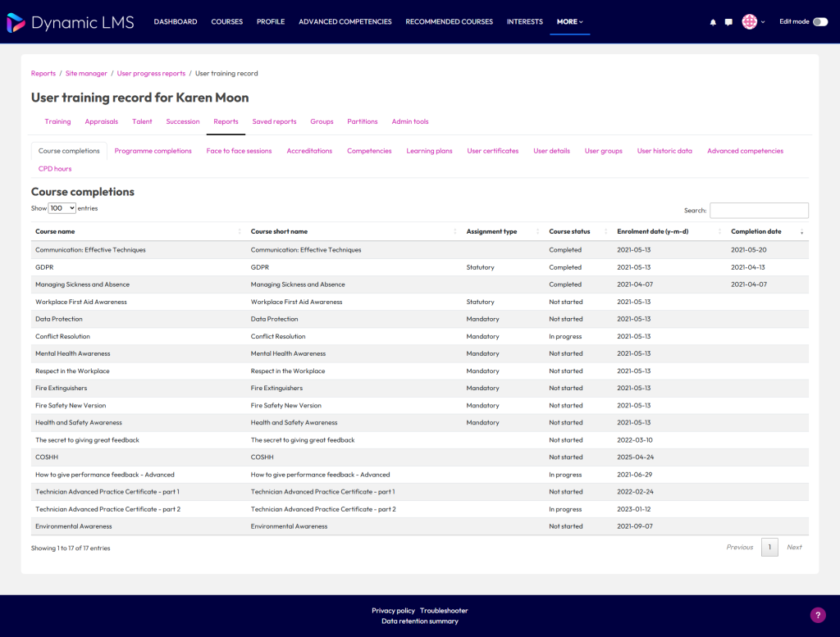The width and height of the screenshot is (840, 637).
Task: Open the notifications bell
Action: [713, 22]
